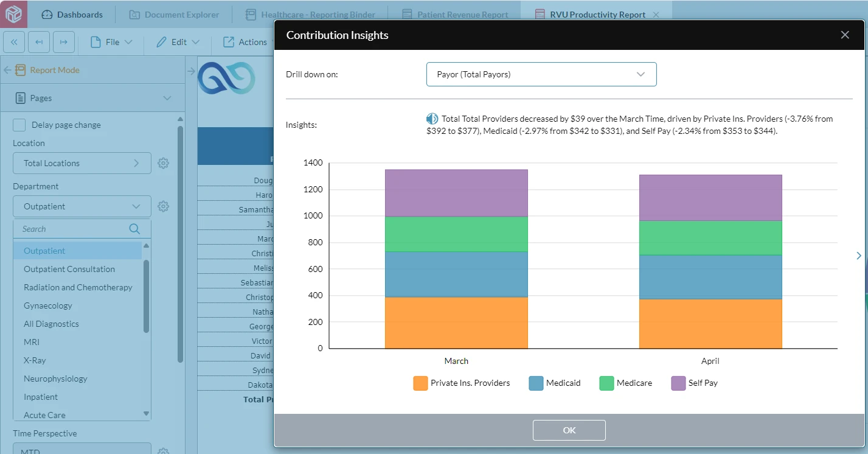Click the department list scrollbar thumb
868x454 pixels.
click(x=146, y=296)
